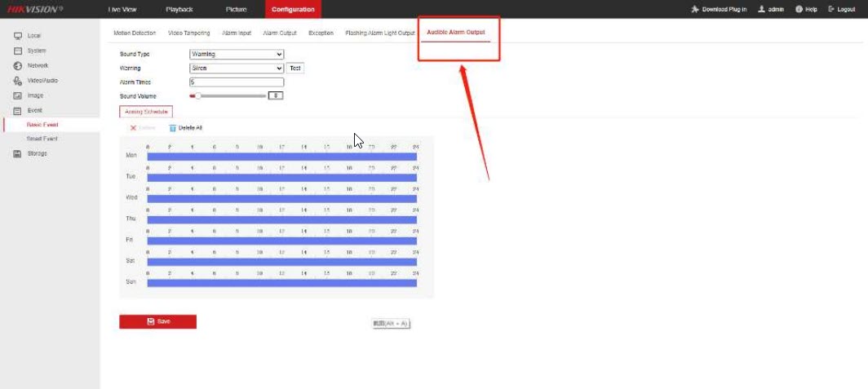Open the Storage disk icon

(x=17, y=153)
